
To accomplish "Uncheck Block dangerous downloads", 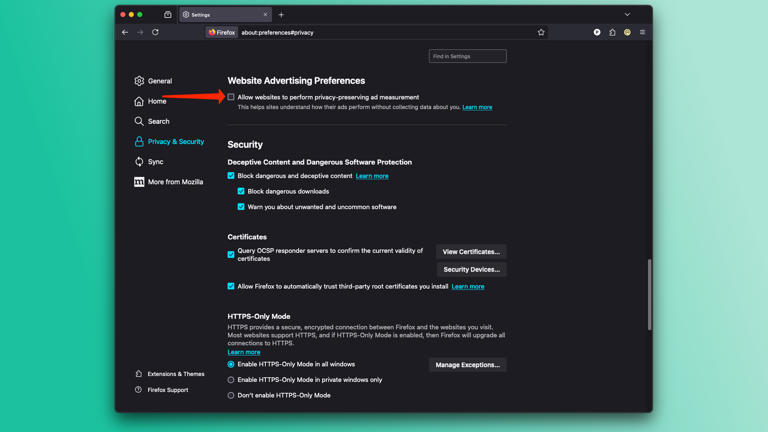I will tap(241, 191).
